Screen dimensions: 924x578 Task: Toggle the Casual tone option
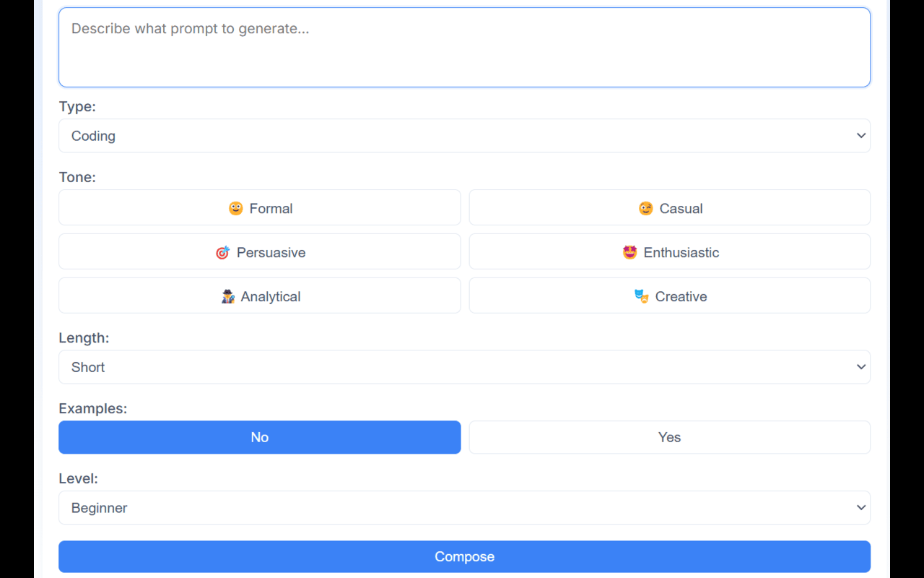[669, 208]
